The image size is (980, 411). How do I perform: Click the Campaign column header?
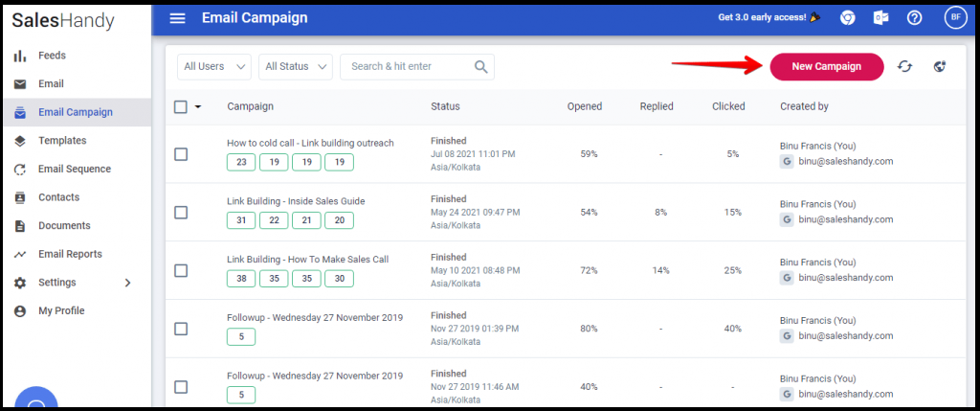pyautogui.click(x=250, y=107)
